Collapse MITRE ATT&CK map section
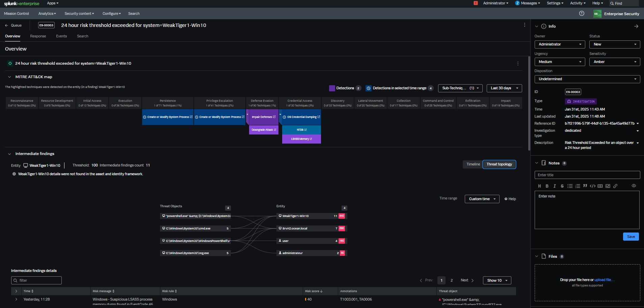 tap(9, 77)
